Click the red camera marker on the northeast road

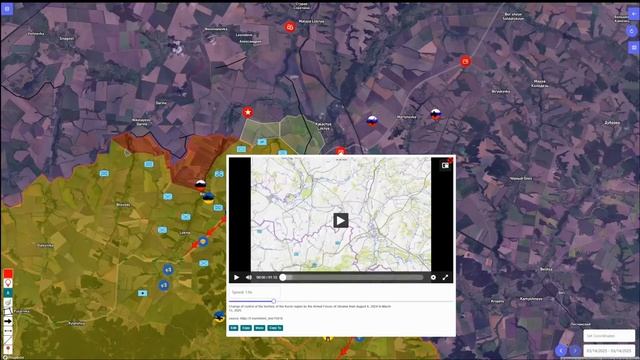point(465,62)
